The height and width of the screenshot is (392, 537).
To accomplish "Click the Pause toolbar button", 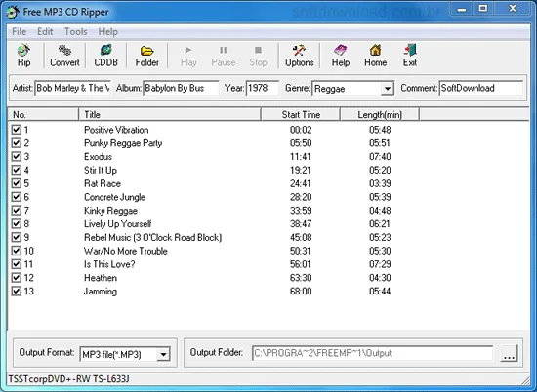I will point(224,56).
